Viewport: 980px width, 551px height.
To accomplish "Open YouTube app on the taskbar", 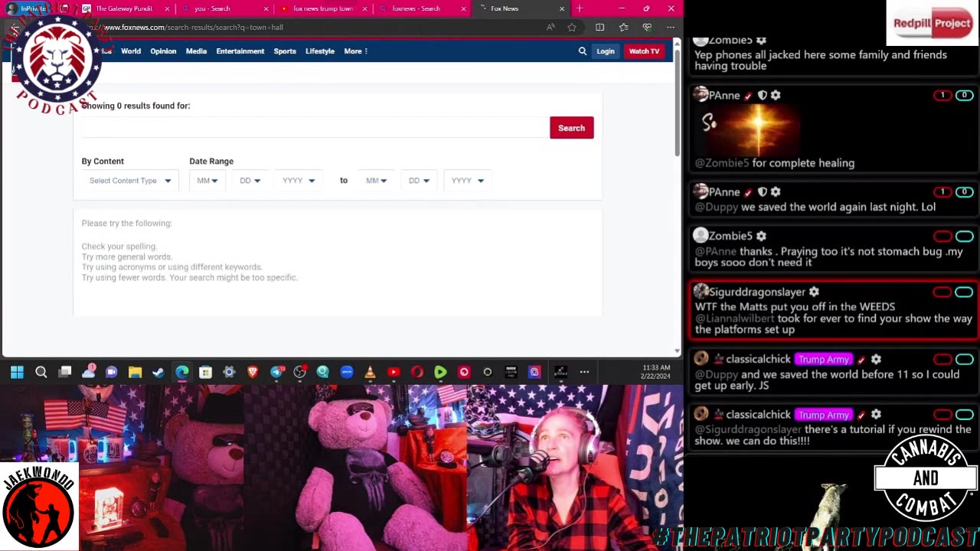I will pyautogui.click(x=394, y=372).
